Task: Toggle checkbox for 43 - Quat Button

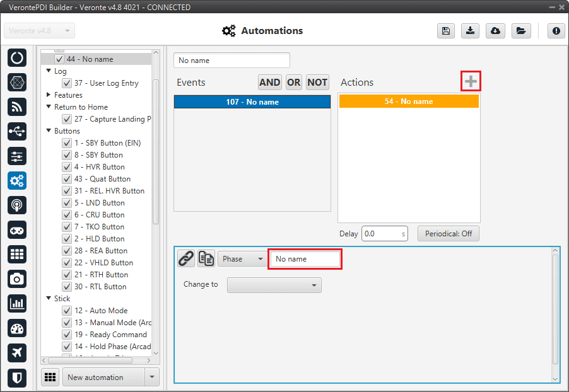Action: point(67,179)
